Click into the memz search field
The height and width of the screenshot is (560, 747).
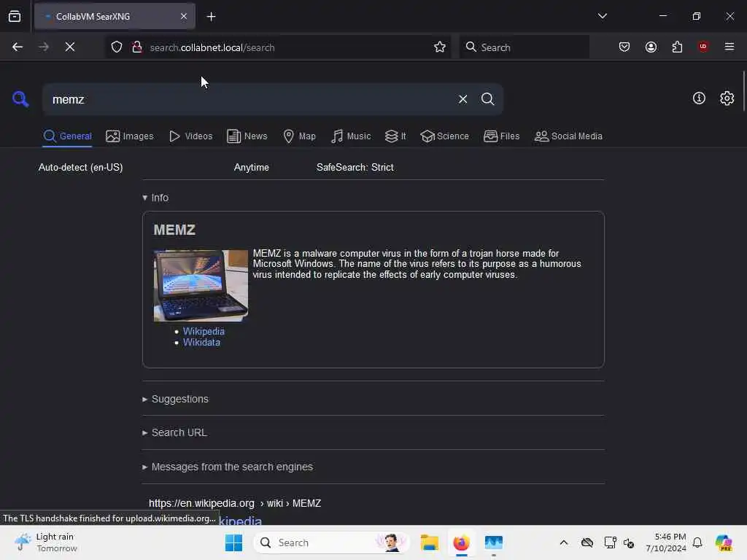point(248,99)
